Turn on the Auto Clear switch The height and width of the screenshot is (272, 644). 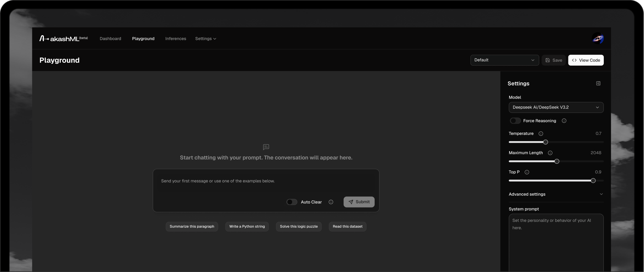click(292, 202)
